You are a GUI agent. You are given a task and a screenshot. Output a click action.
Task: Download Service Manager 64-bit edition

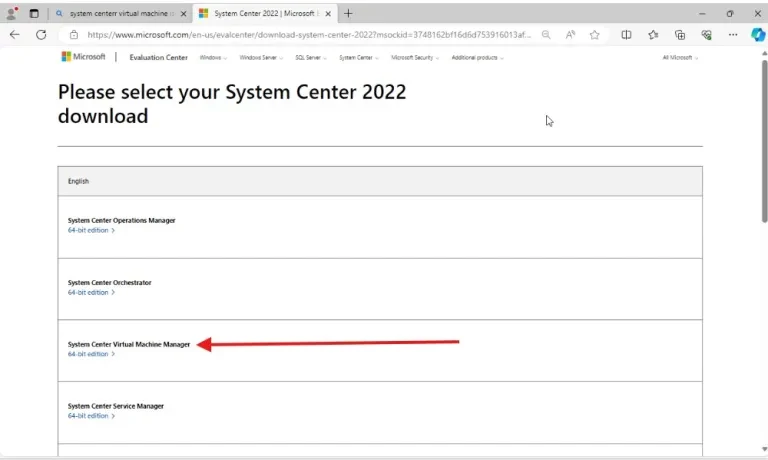[x=91, y=416]
